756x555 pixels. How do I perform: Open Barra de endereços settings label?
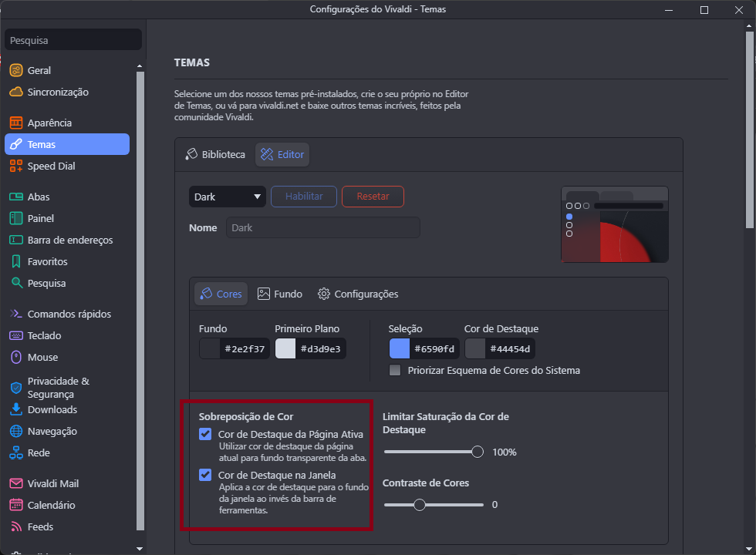click(70, 240)
